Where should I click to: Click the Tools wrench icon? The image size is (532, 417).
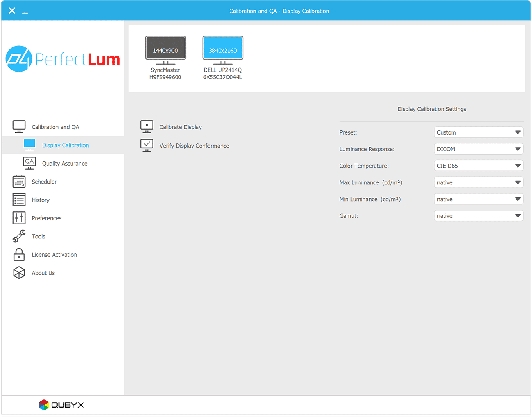pos(19,236)
